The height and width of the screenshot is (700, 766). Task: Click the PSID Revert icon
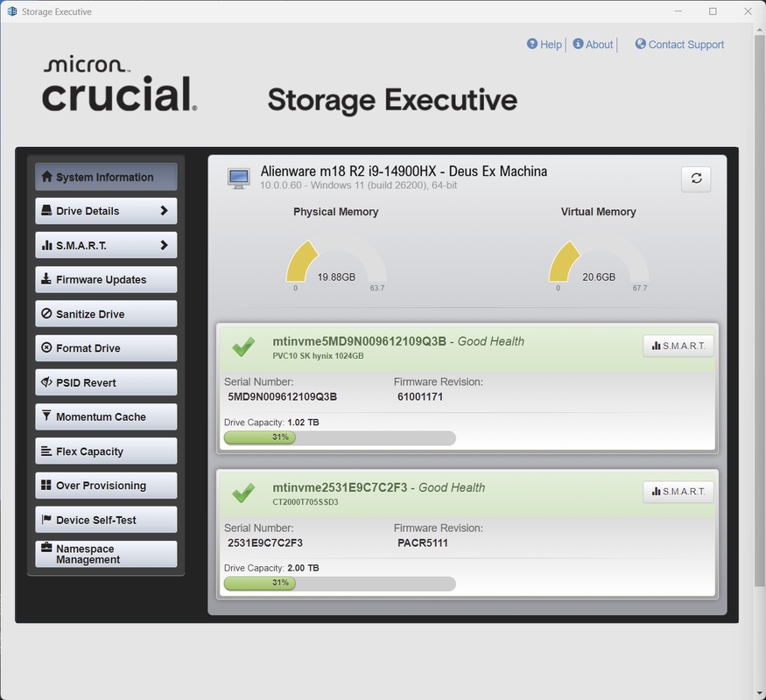pos(46,381)
